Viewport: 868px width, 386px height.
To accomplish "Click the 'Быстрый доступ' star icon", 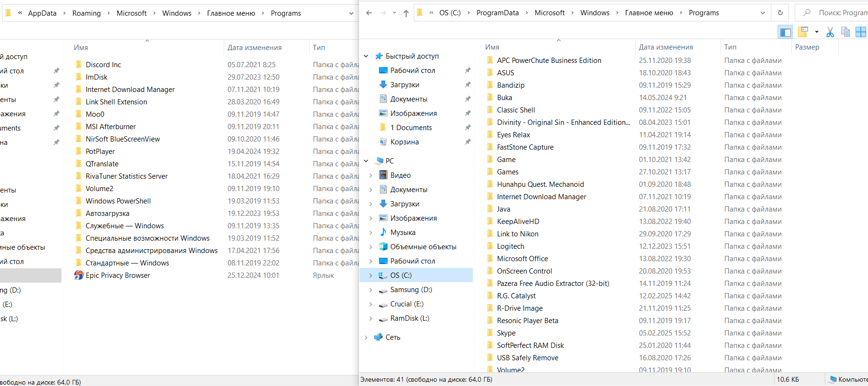I will point(379,56).
